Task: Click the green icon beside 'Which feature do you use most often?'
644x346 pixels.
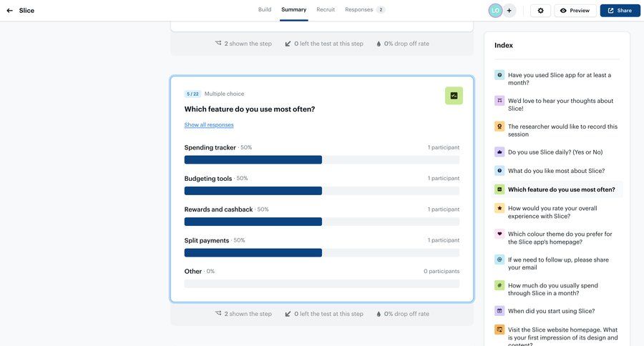Action: pyautogui.click(x=499, y=189)
